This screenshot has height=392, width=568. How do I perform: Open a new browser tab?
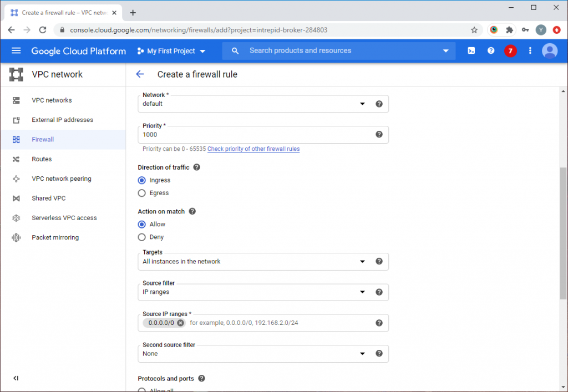pos(133,13)
